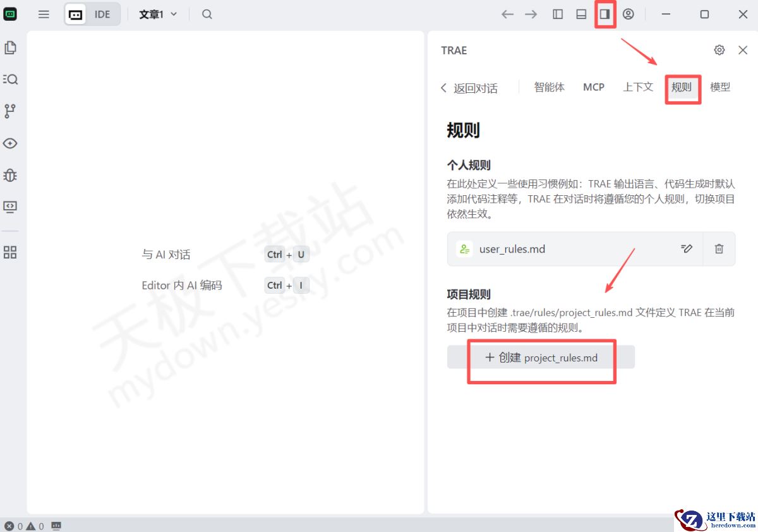Viewport: 758px width, 532px height.
Task: Open the user_rules.md file entry
Action: click(x=591, y=249)
